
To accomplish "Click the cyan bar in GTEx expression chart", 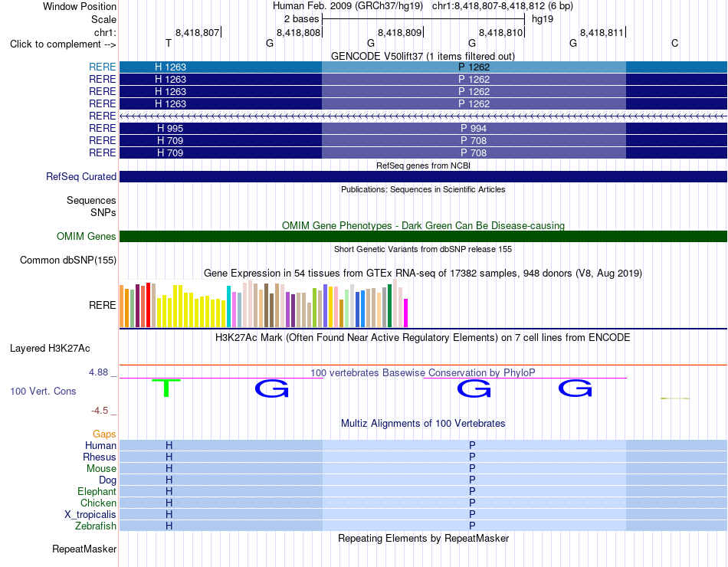I will click(x=228, y=306).
